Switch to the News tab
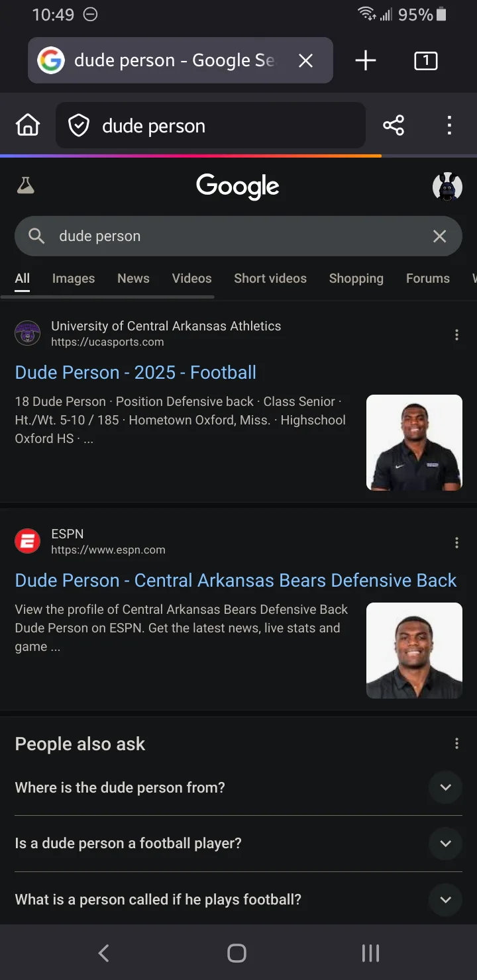Image resolution: width=477 pixels, height=980 pixels. 133,279
